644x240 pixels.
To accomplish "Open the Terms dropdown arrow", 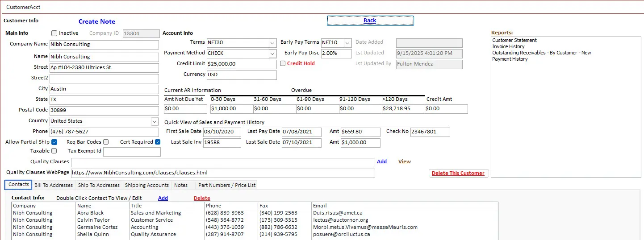I will (272, 43).
